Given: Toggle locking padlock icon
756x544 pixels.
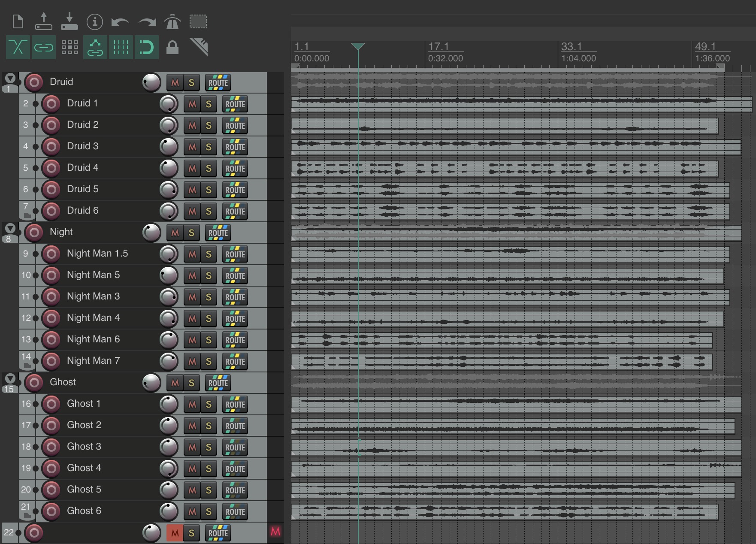Looking at the screenshot, I should point(172,47).
